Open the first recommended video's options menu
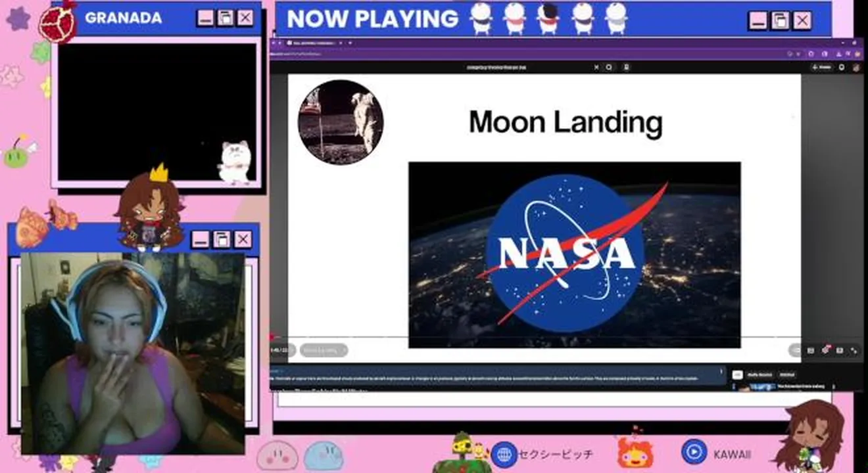 coord(833,387)
